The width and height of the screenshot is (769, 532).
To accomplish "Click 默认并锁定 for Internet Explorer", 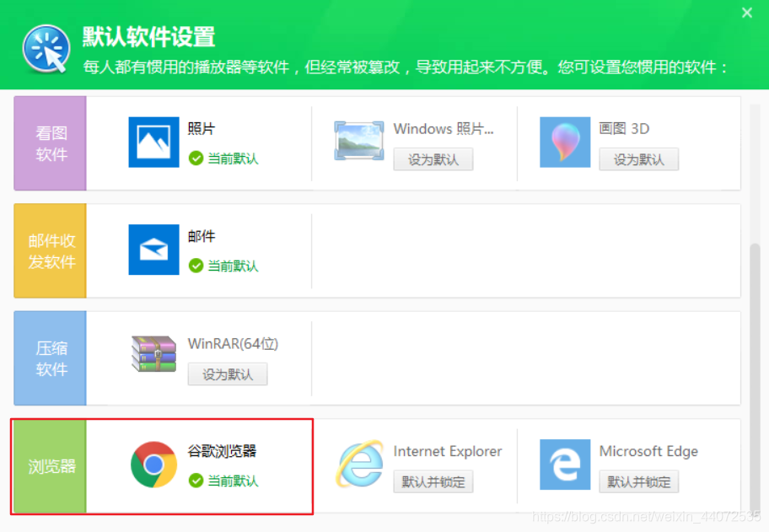I will pyautogui.click(x=433, y=481).
